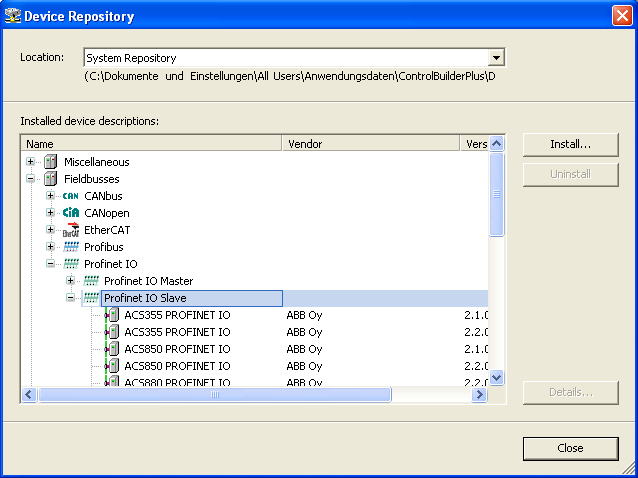Screen dimensions: 638x478
Task: Click the CANbus icon
Action: tap(70, 196)
